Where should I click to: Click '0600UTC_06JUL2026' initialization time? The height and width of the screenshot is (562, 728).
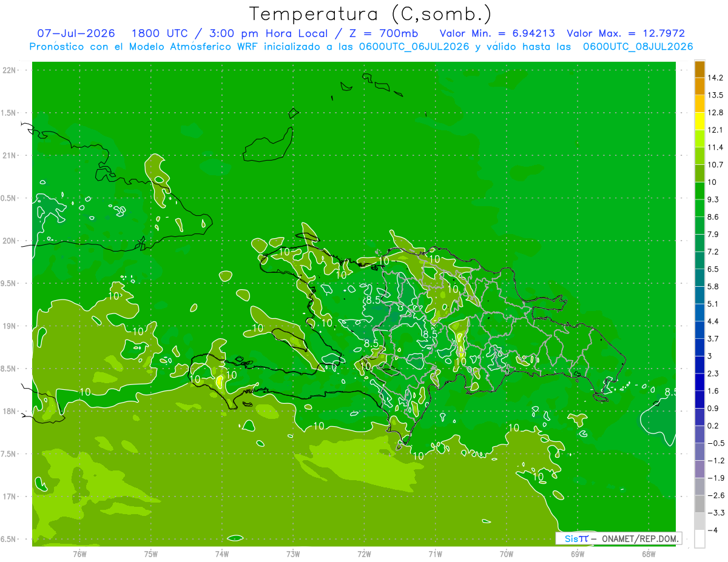[x=413, y=47]
